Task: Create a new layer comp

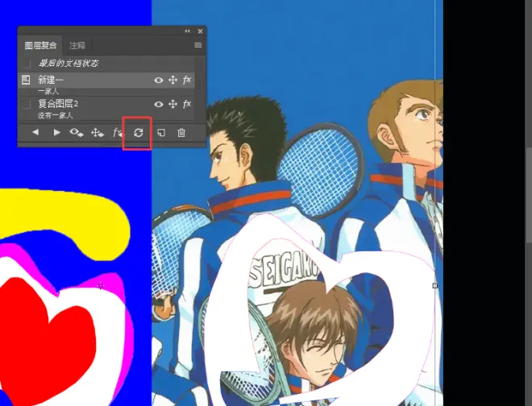Action: [x=161, y=133]
